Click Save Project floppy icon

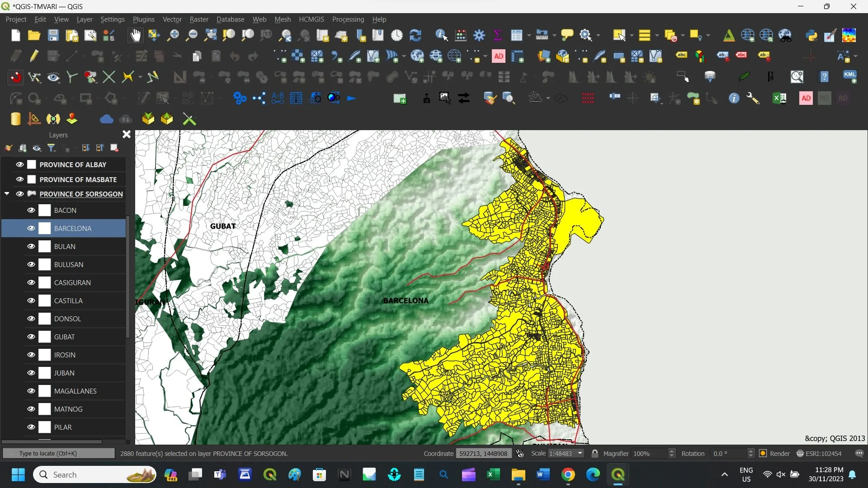coord(53,35)
